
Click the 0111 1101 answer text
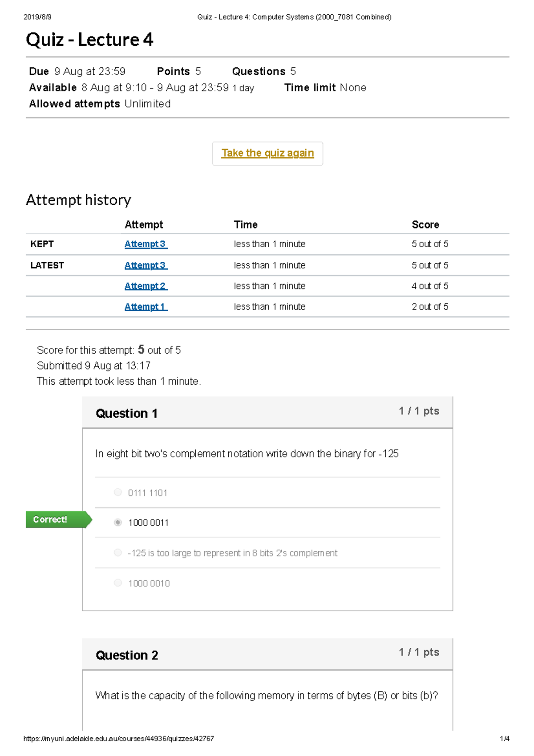(x=148, y=493)
